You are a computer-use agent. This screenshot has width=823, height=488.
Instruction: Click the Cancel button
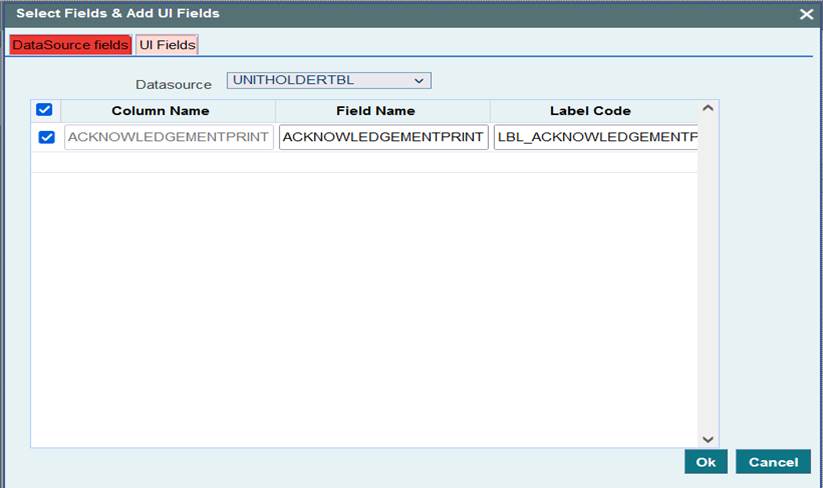point(773,462)
